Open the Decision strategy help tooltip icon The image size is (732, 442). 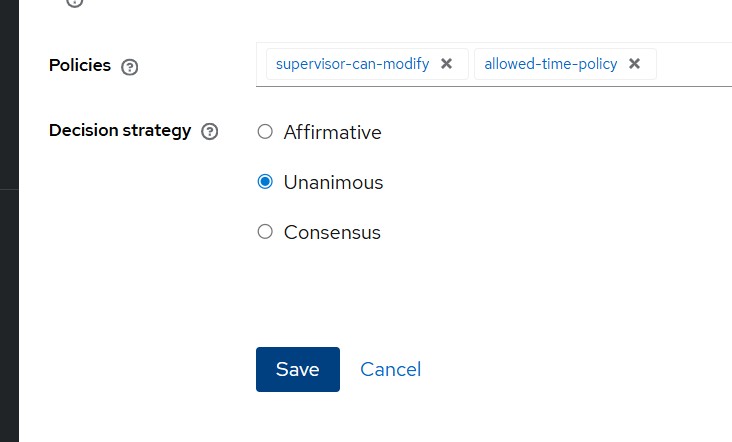pyautogui.click(x=209, y=132)
